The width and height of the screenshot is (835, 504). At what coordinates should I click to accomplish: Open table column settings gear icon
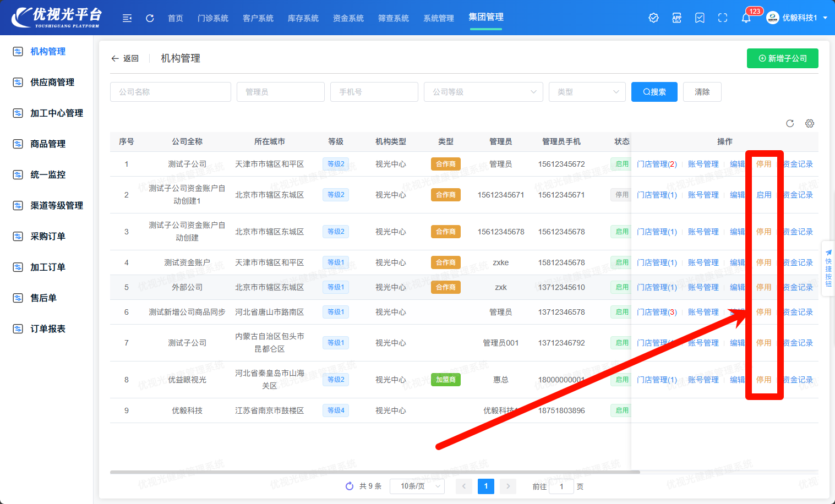[x=810, y=123]
